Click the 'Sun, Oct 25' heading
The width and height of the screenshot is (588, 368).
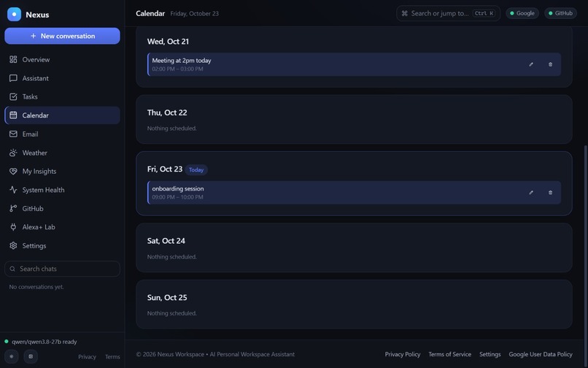pyautogui.click(x=167, y=297)
